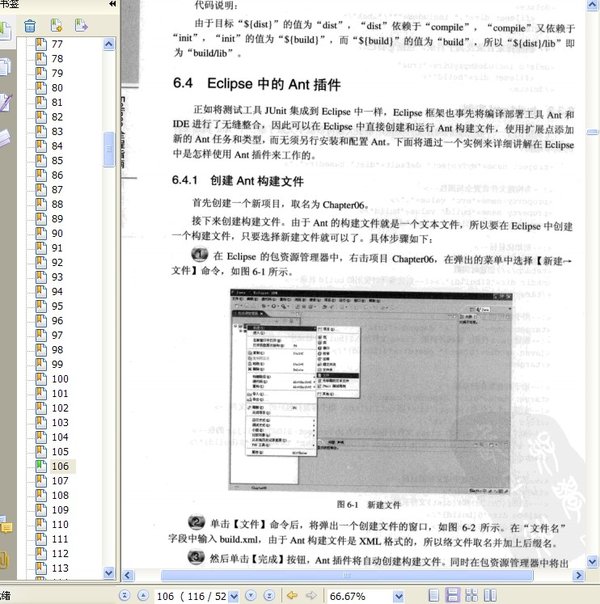
Task: Open the pen signature panel in sidebar
Action: 5,103
